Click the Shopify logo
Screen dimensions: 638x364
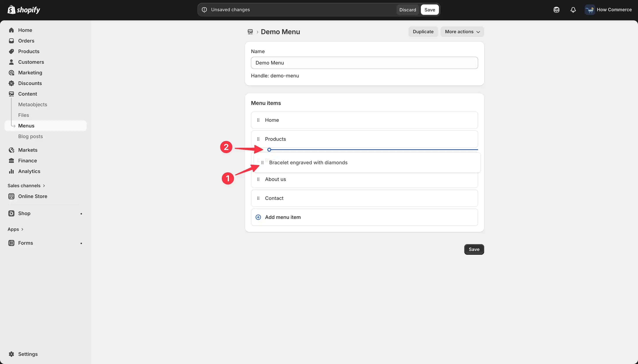24,10
